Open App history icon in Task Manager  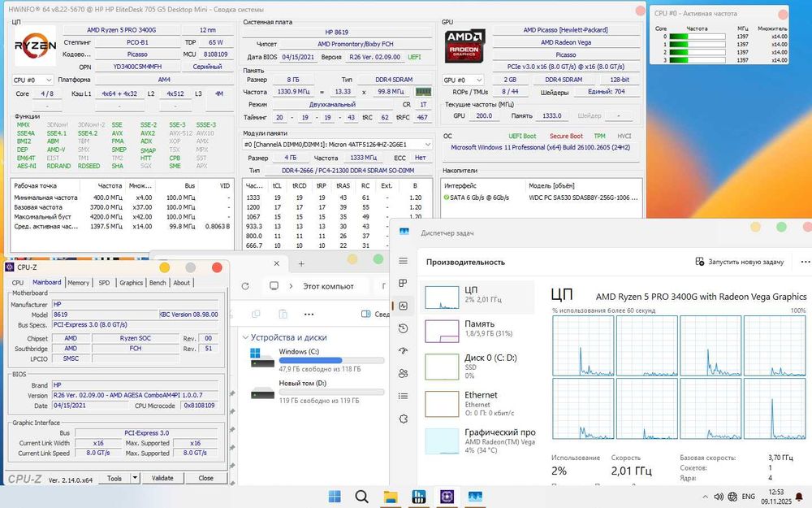click(x=403, y=328)
